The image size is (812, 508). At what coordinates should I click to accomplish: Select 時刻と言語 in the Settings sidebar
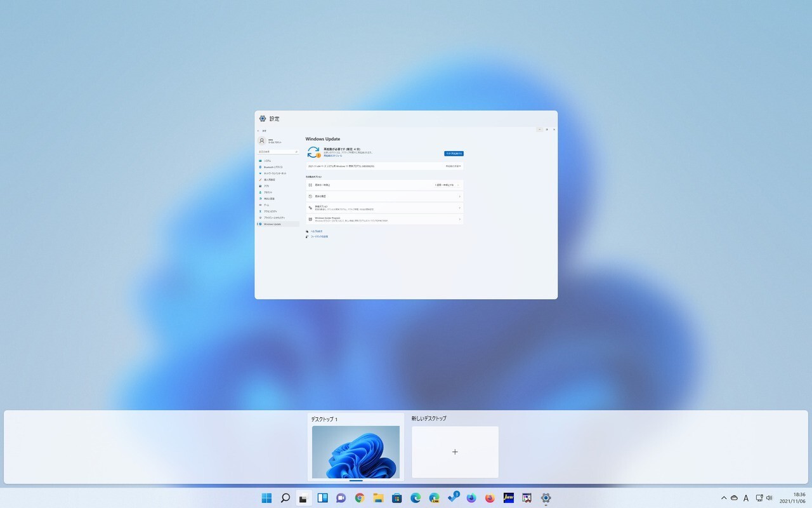278,199
